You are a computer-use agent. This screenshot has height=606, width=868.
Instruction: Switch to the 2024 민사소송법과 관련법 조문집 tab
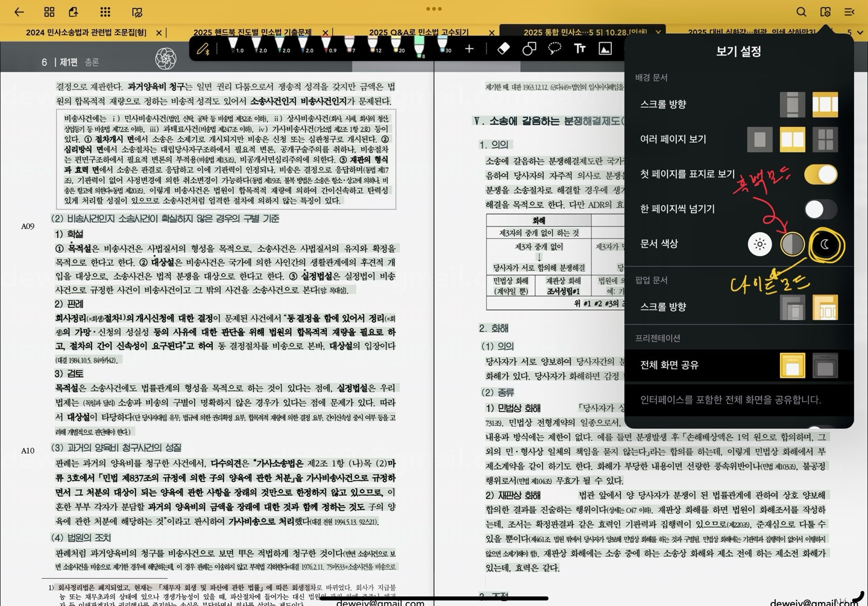point(86,33)
